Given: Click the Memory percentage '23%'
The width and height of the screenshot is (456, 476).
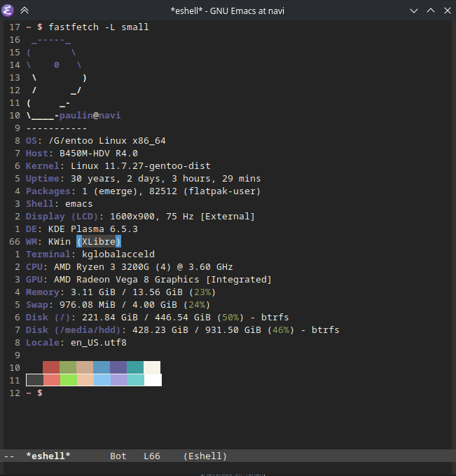Looking at the screenshot, I should [x=202, y=292].
